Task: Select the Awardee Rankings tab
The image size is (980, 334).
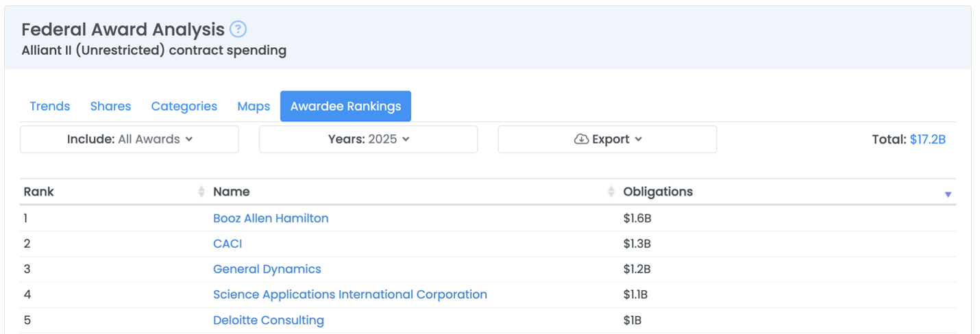Action: (345, 106)
